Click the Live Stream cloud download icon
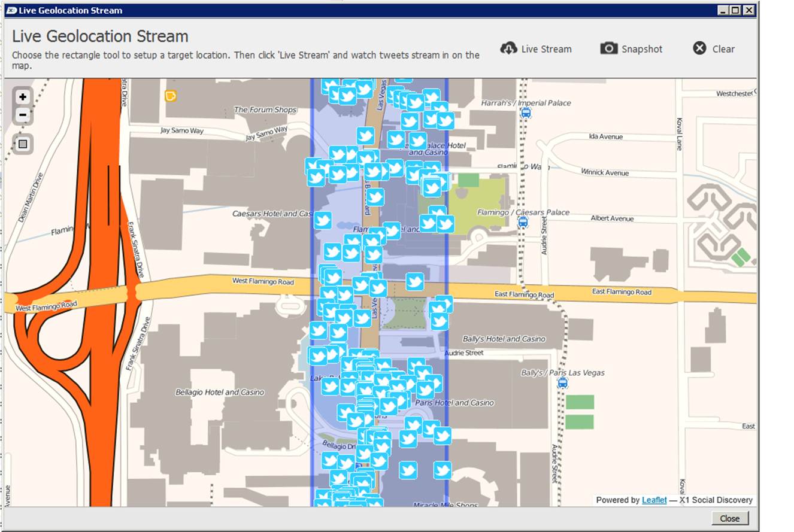The width and height of the screenshot is (794, 532). pos(508,48)
